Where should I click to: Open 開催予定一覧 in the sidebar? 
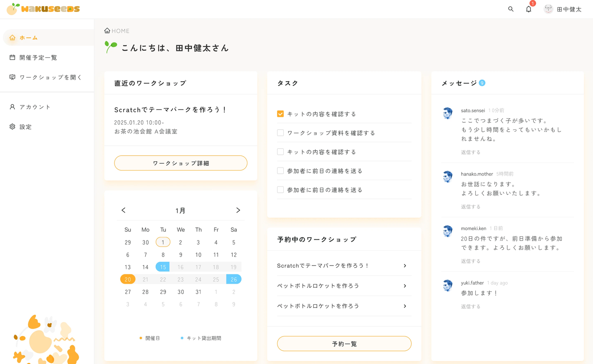pos(38,58)
